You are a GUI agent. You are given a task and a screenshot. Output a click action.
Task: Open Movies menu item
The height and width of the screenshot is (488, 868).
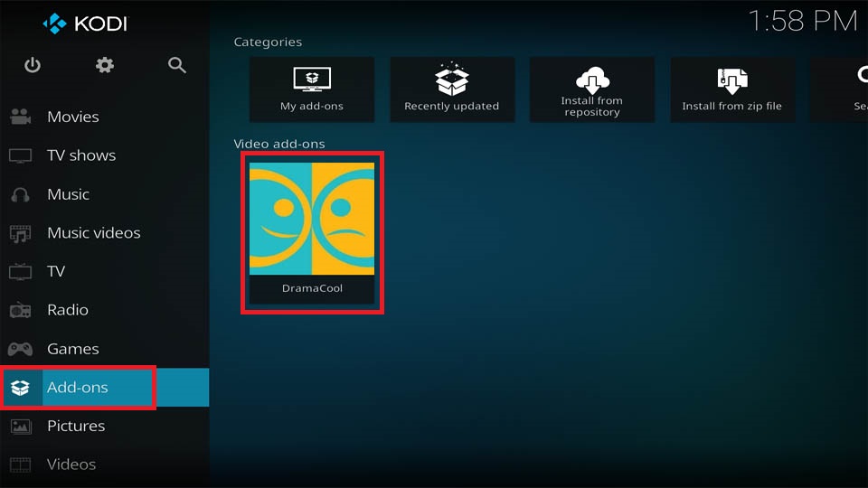click(105, 117)
